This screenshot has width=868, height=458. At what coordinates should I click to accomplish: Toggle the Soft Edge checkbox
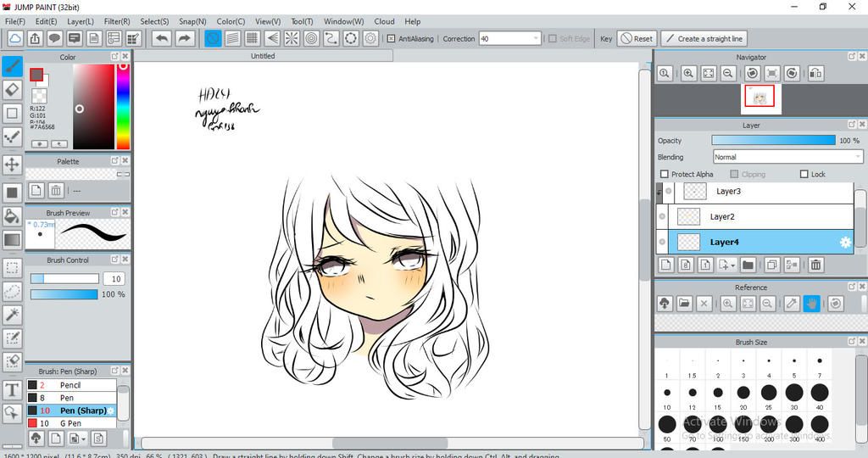point(553,39)
